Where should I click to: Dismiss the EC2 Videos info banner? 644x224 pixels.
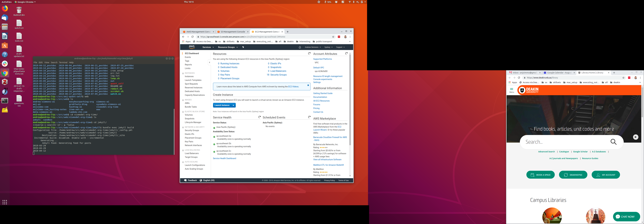[308, 85]
